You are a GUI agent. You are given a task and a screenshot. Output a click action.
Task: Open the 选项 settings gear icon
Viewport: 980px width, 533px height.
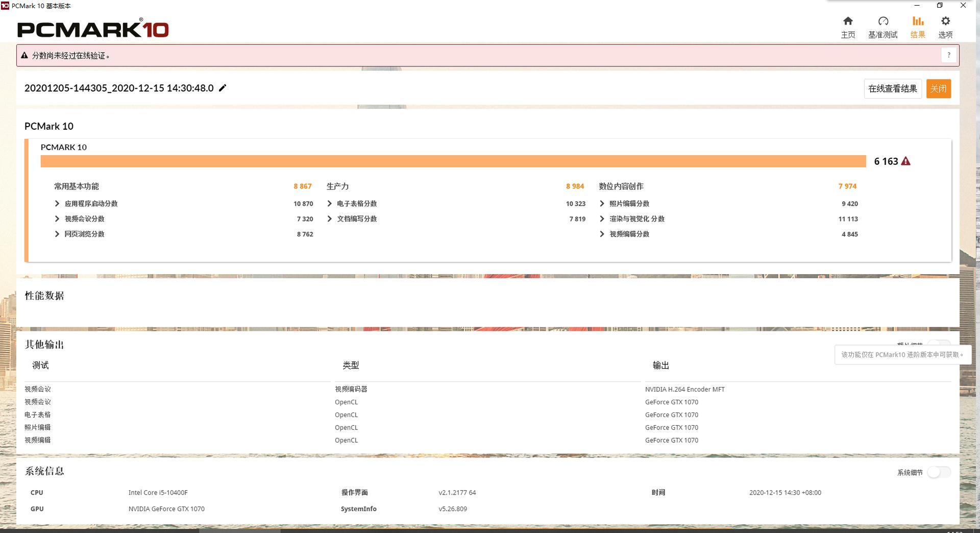(x=945, y=21)
